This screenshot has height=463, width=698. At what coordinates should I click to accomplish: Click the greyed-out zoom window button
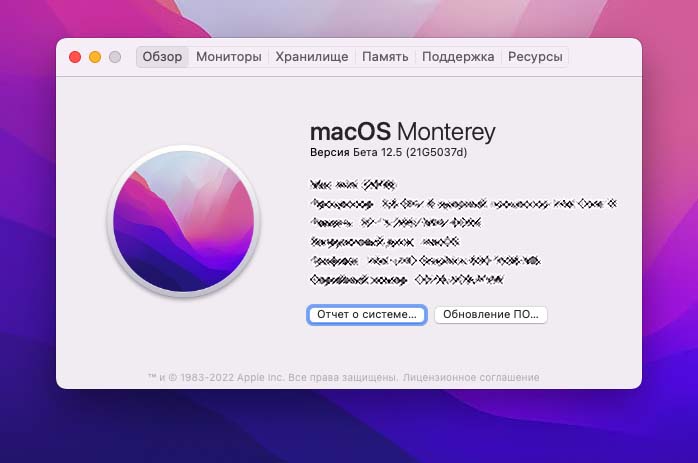point(115,57)
